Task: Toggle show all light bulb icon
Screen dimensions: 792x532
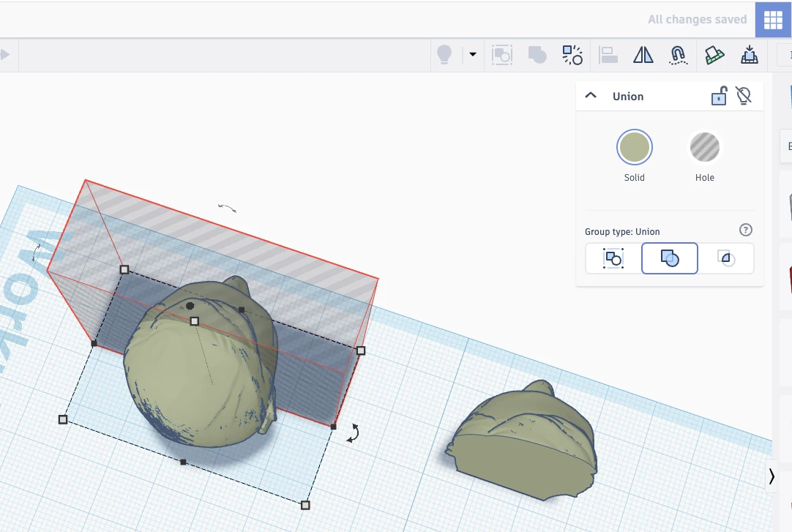Action: tap(444, 54)
